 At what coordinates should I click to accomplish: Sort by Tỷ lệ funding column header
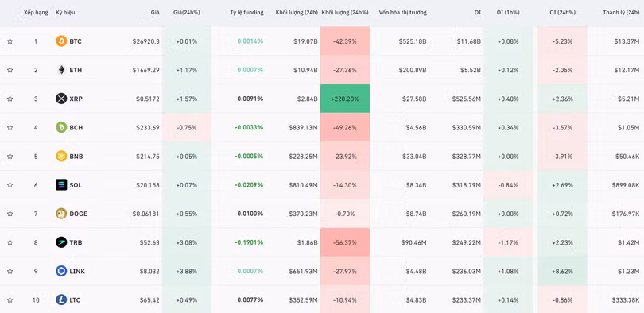(x=246, y=12)
